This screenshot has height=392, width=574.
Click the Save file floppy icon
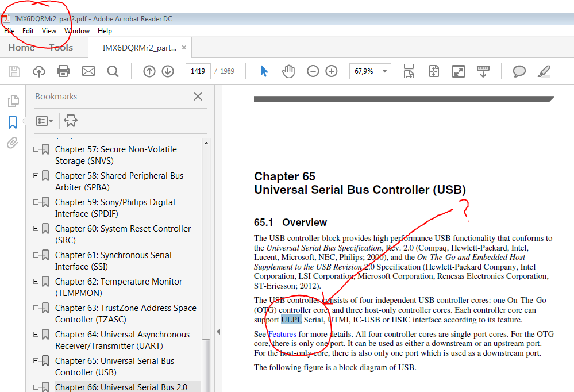[14, 71]
